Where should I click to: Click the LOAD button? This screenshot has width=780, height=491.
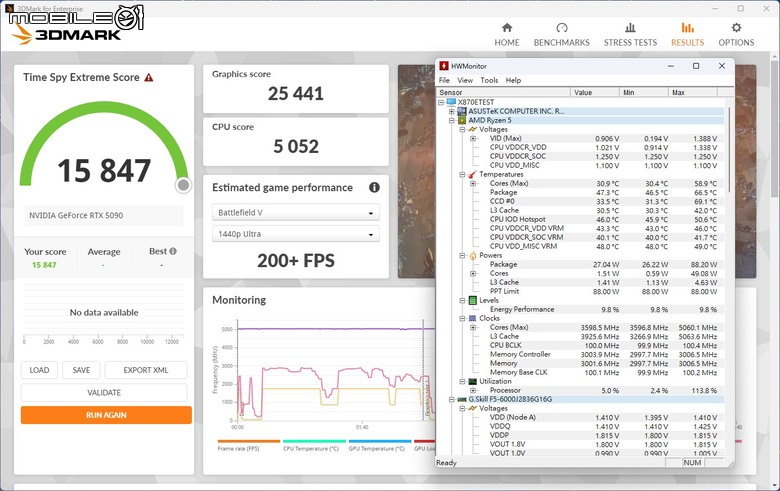click(x=39, y=370)
